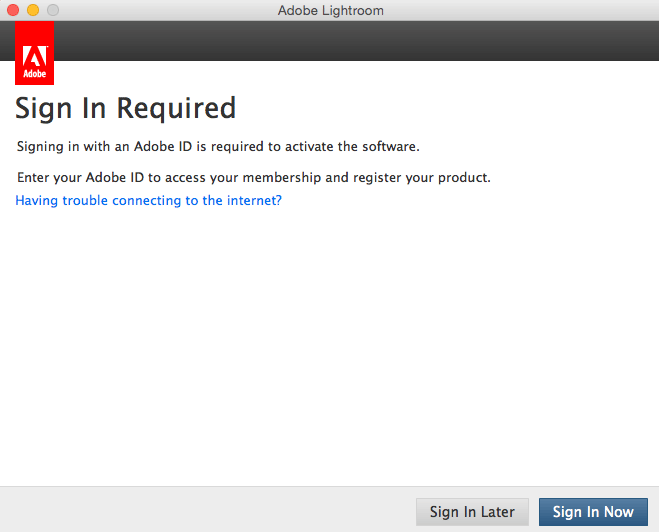The width and height of the screenshot is (659, 532).
Task: Click the Adobe Lightroom window title
Action: (330, 10)
